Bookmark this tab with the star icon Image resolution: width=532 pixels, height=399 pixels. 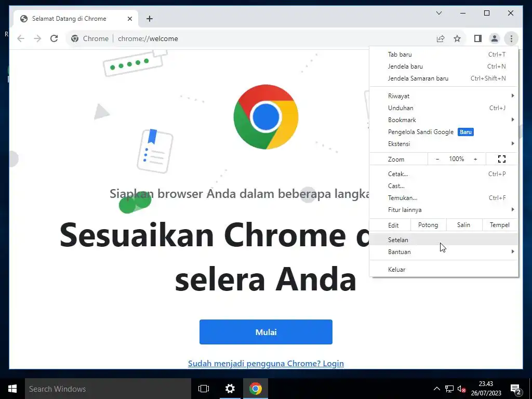457,38
